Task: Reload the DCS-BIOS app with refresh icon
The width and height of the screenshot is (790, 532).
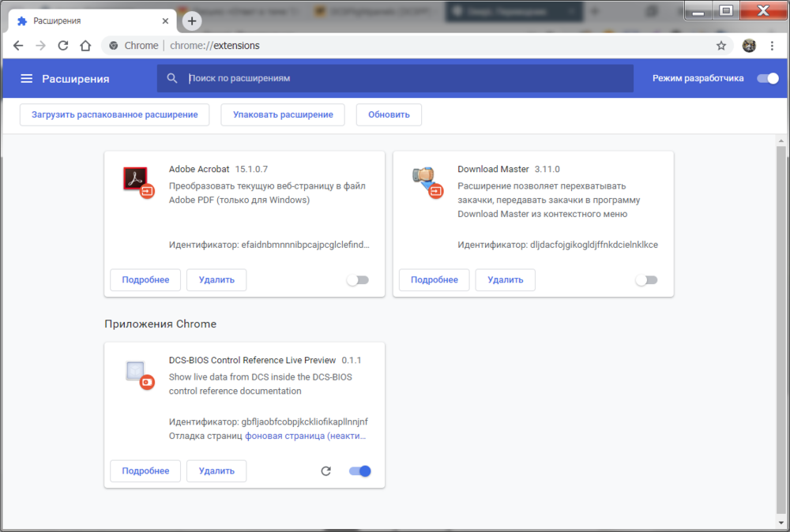Action: [x=326, y=471]
